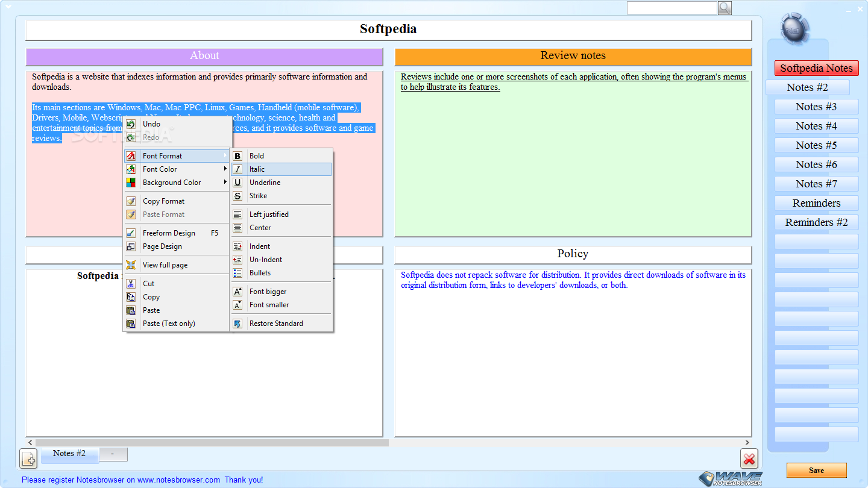The image size is (868, 488).
Task: Switch to the Notes #2 page tab
Action: click(69, 454)
